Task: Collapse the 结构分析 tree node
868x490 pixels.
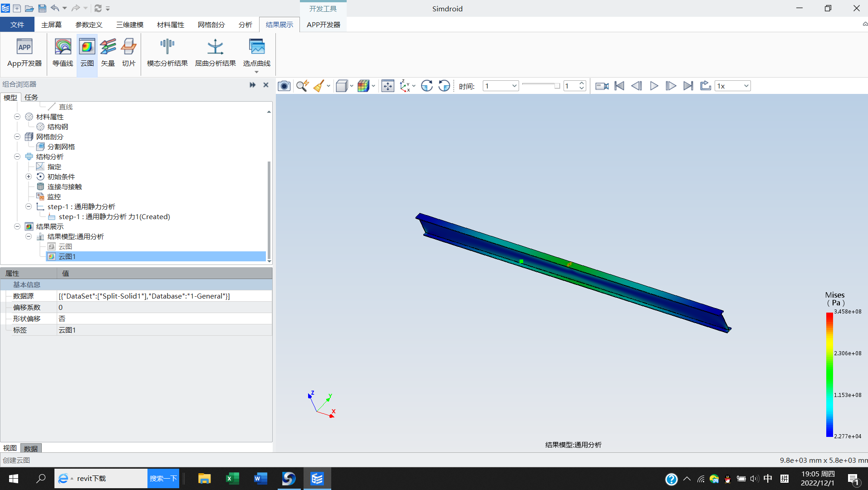Action: pyautogui.click(x=17, y=157)
